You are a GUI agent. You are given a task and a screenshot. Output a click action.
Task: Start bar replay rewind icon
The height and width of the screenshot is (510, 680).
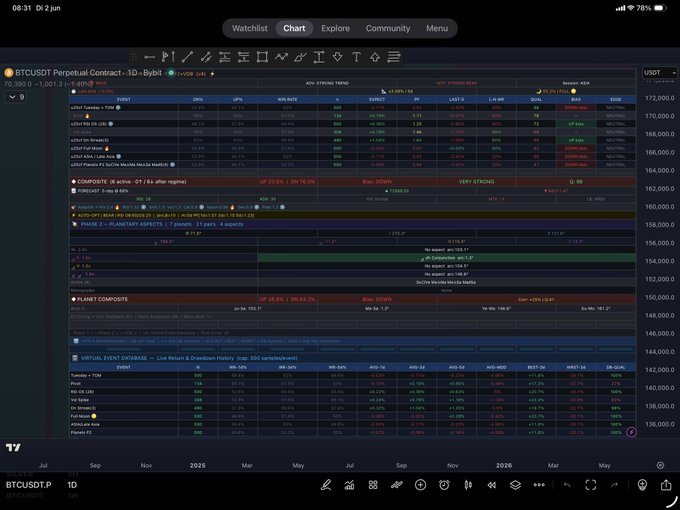point(491,485)
